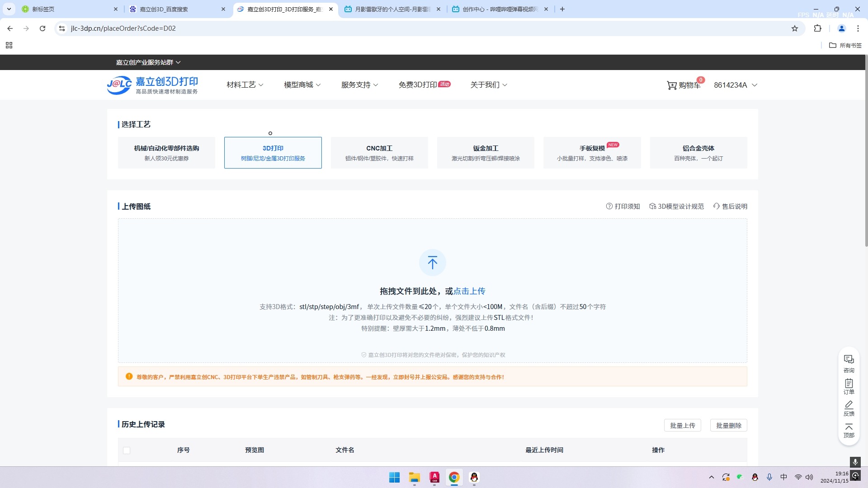The width and height of the screenshot is (868, 488).
Task: Bookmark this page with the star icon
Action: point(794,28)
